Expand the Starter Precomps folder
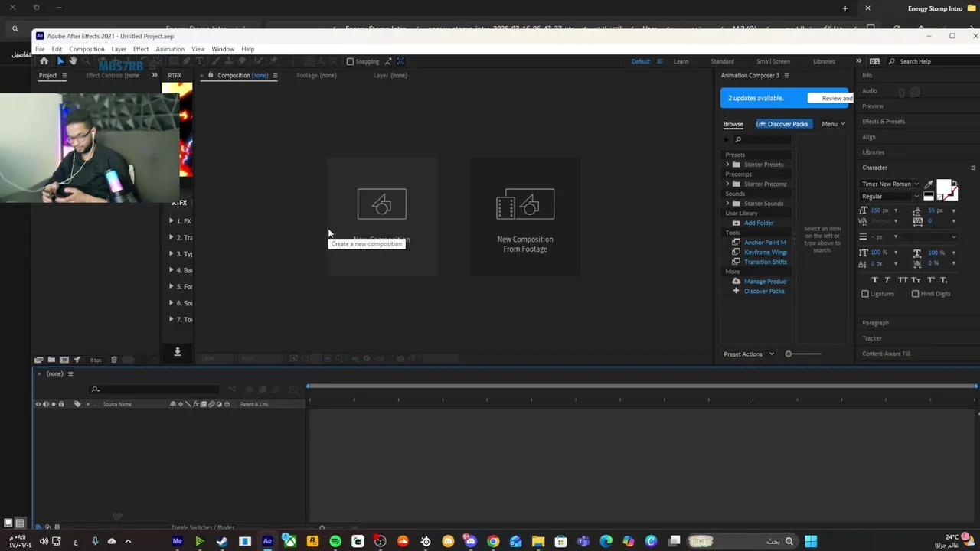Image resolution: width=980 pixels, height=551 pixels. (x=727, y=184)
